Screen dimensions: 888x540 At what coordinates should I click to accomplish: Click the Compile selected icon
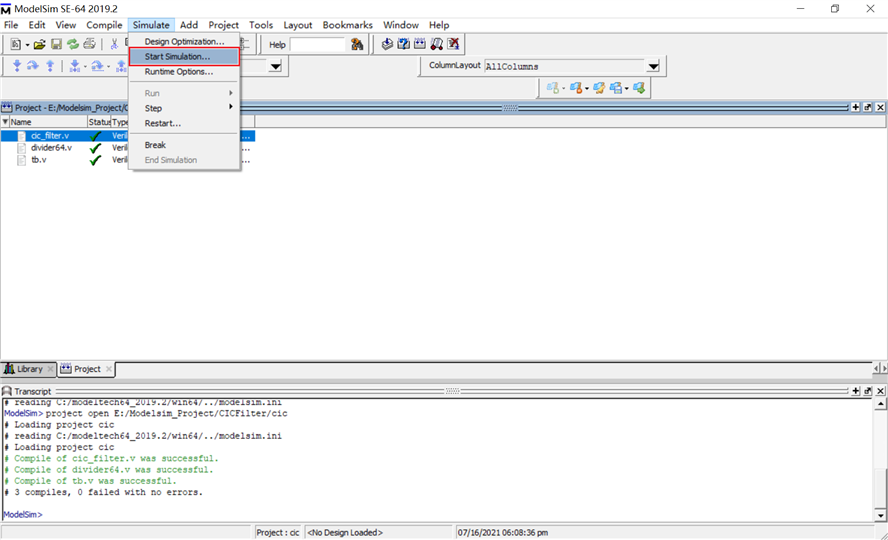387,44
